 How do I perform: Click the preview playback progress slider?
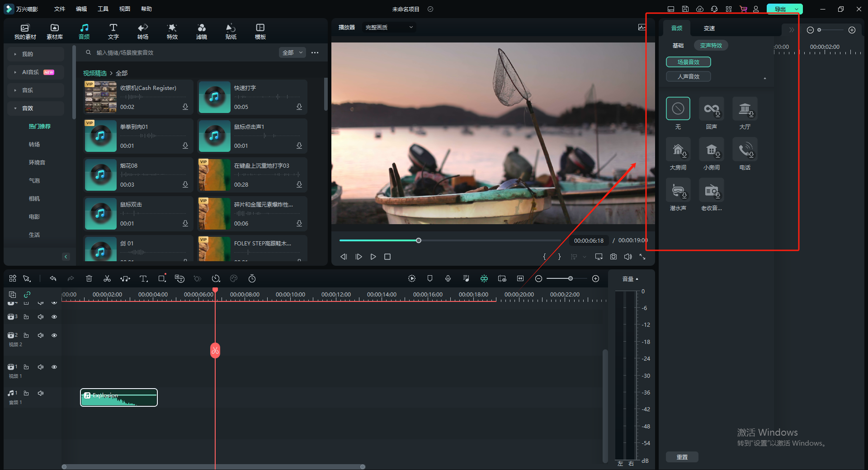coord(418,240)
